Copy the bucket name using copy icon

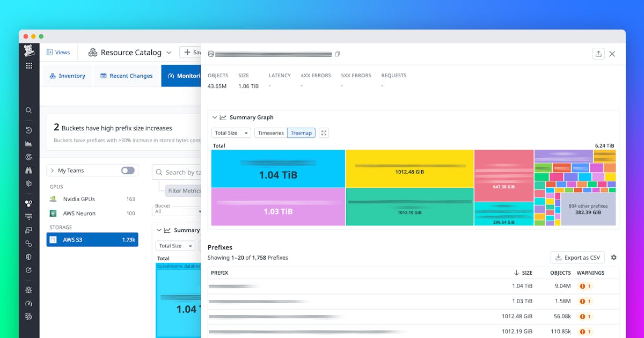point(337,54)
